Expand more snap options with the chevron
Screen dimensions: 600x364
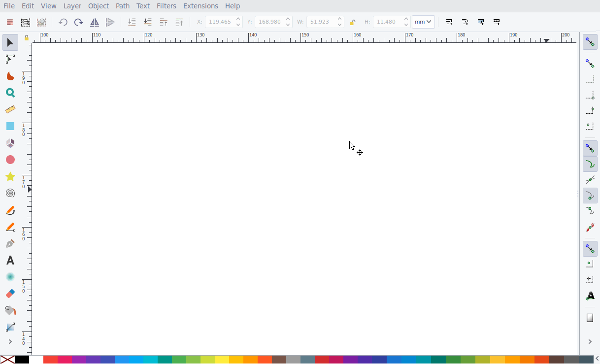pyautogui.click(x=590, y=341)
